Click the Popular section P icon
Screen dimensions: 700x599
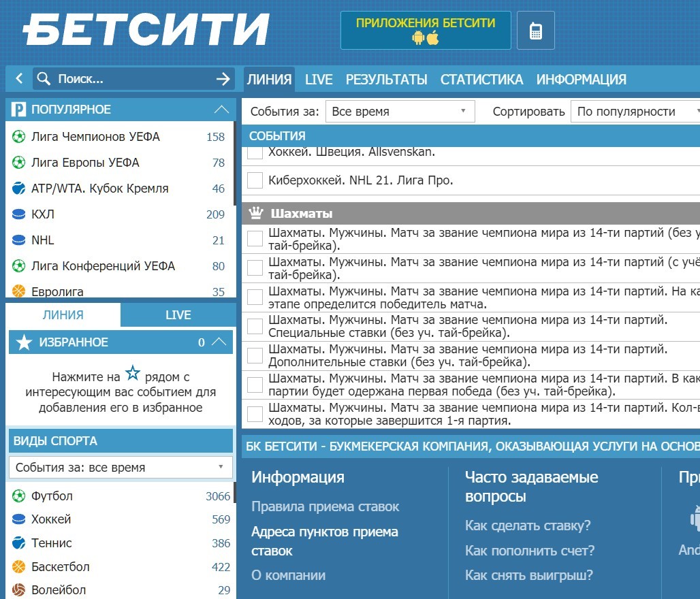[x=18, y=110]
